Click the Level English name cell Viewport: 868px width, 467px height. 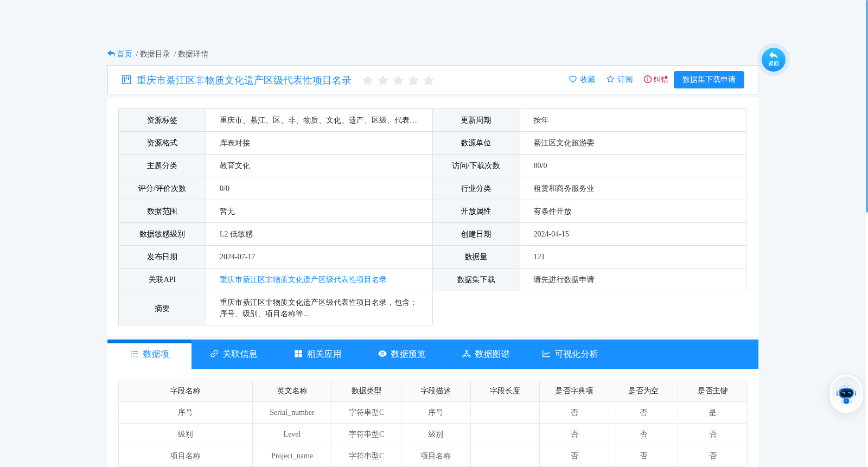point(292,434)
